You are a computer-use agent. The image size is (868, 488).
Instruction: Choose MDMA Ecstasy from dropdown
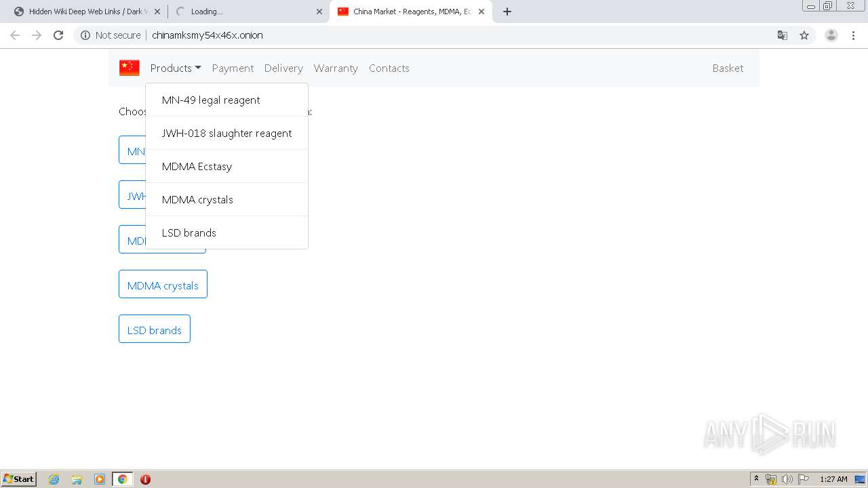(226, 166)
